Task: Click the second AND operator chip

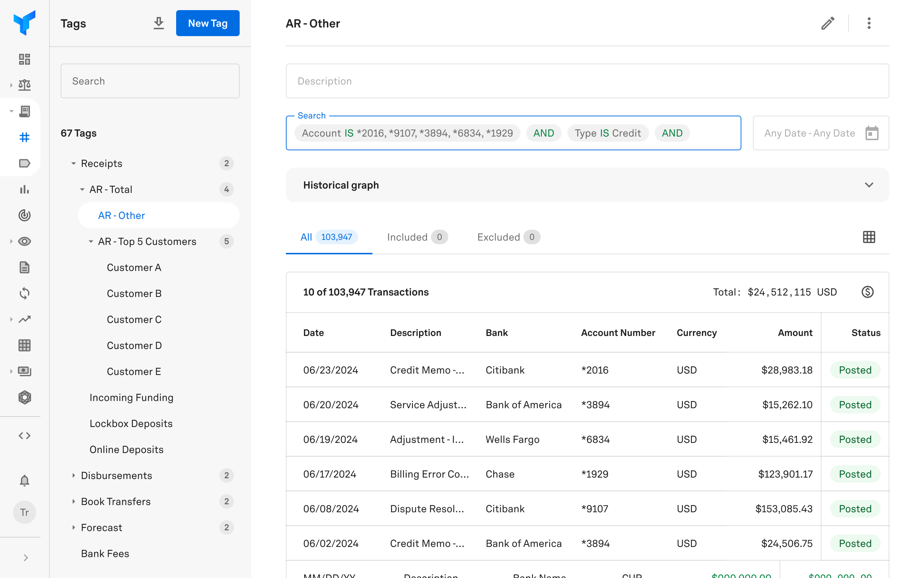Action: click(672, 133)
